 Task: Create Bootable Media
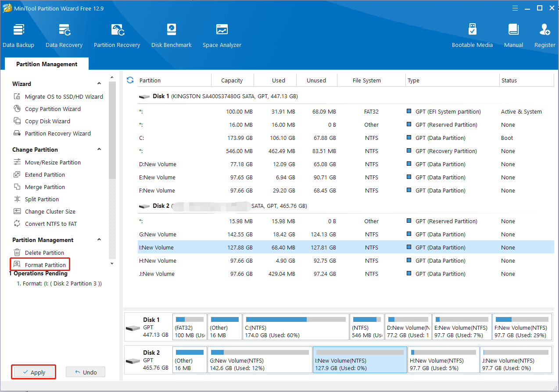click(472, 36)
